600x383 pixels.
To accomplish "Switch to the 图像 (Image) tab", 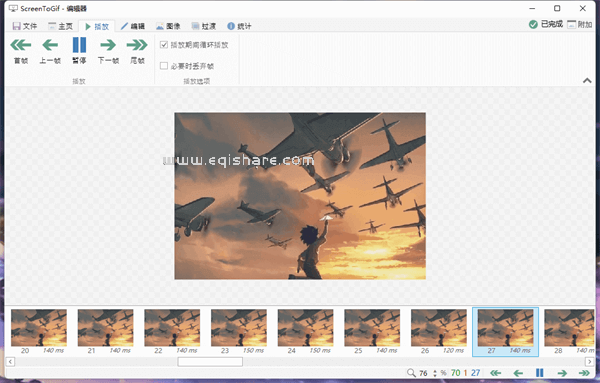I will (x=168, y=26).
